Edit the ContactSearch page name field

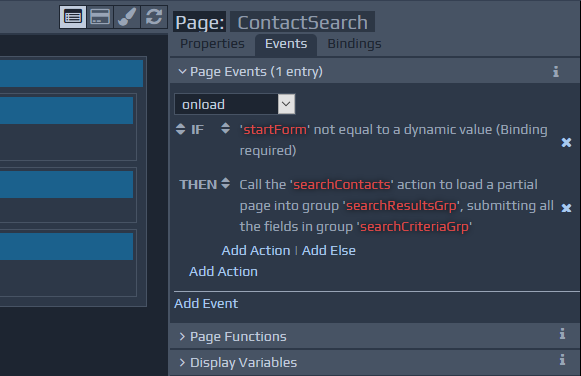[x=302, y=22]
